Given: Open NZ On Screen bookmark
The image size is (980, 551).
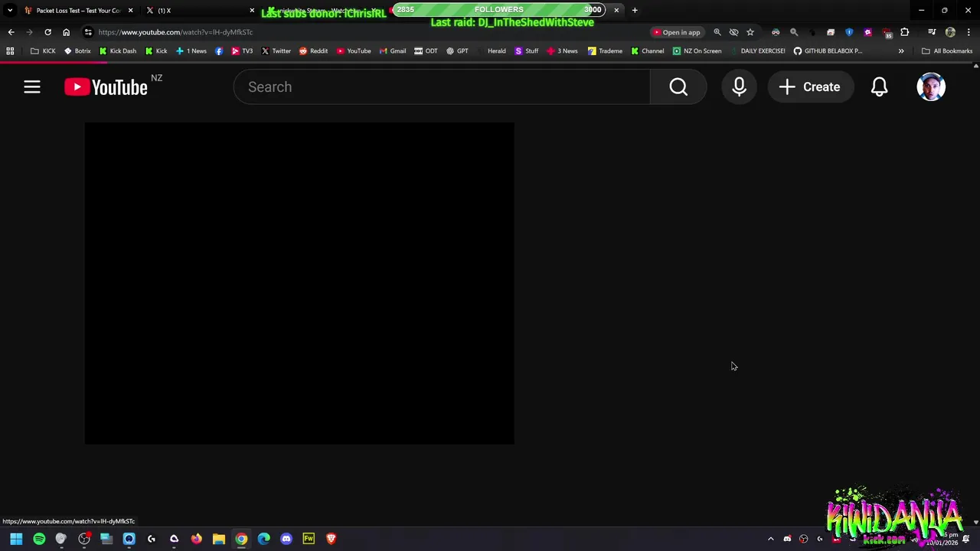Looking at the screenshot, I should [x=697, y=51].
